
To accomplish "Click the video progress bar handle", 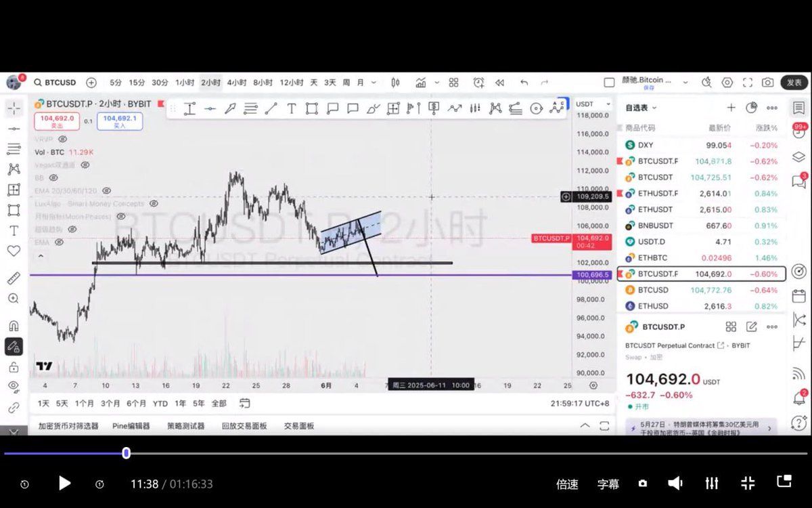I will [126, 453].
